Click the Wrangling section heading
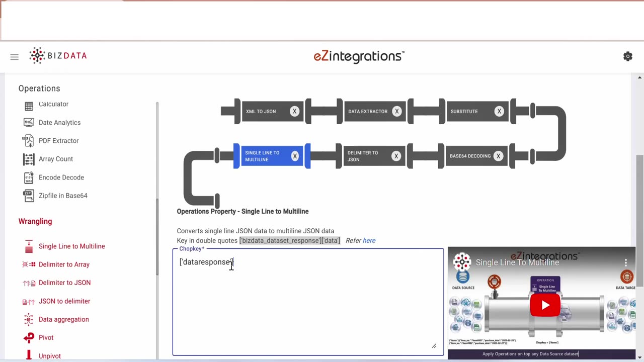 (x=35, y=221)
